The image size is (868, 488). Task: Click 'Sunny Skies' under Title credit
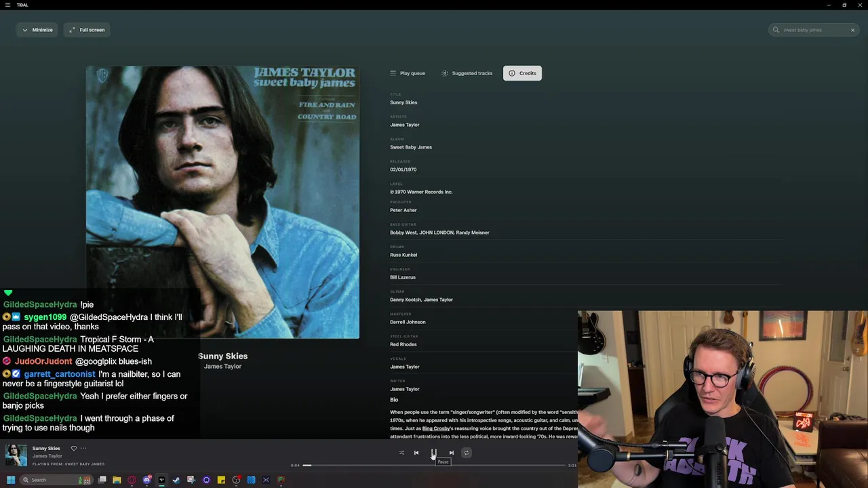(403, 102)
